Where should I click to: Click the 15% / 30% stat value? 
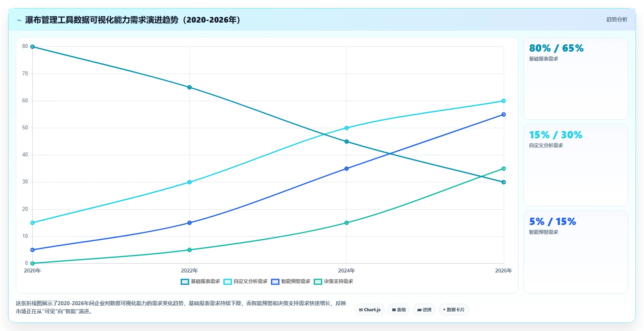(556, 135)
